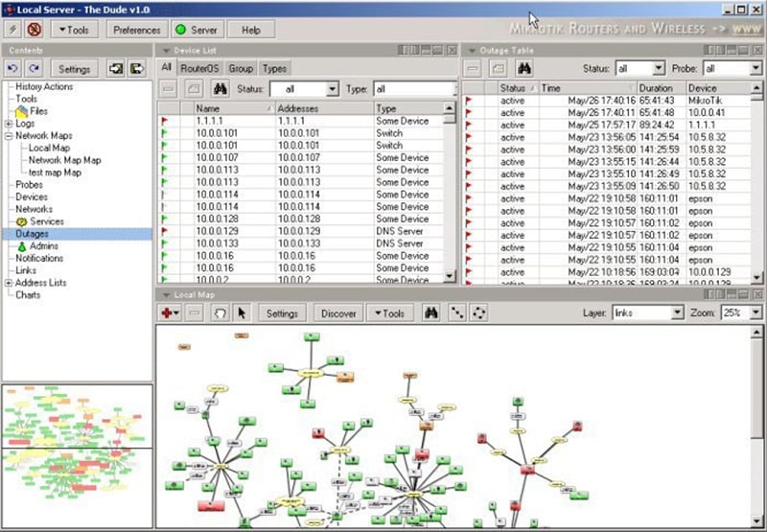Collapse the Network Maps tree node
The image size is (767, 532).
click(9, 136)
